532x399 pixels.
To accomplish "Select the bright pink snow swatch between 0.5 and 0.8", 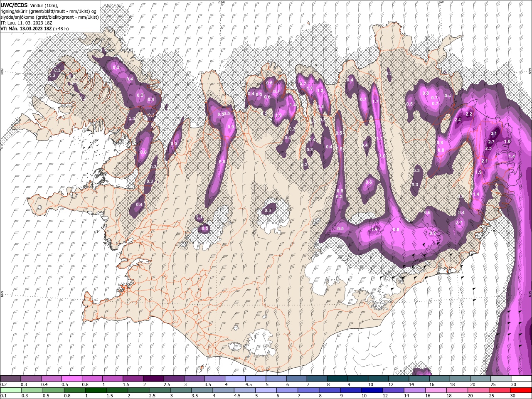I will click(x=71, y=379).
